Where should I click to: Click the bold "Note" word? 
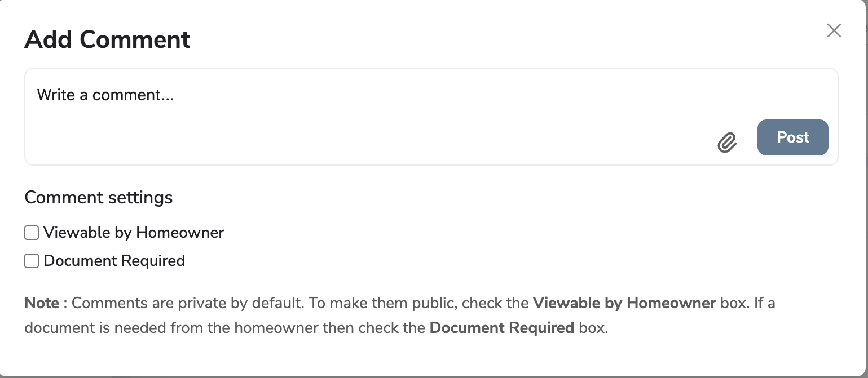pos(42,303)
